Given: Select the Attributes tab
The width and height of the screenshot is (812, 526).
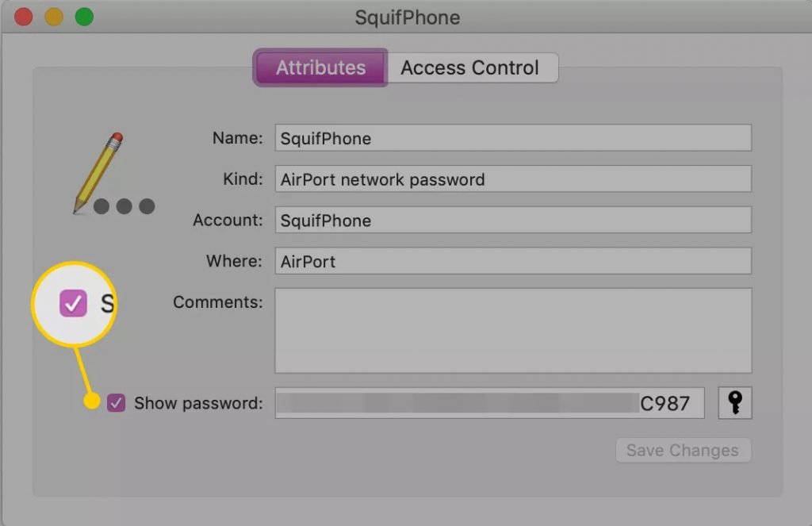Looking at the screenshot, I should coord(320,68).
